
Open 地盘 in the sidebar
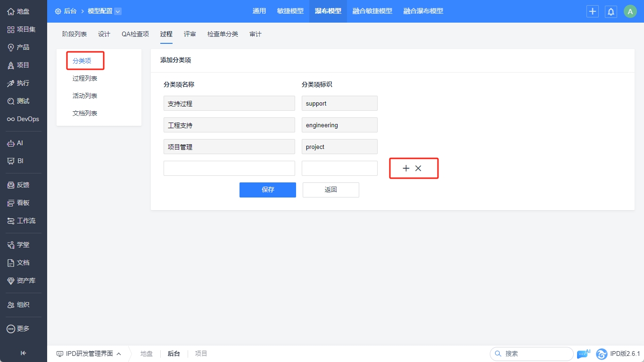(x=18, y=11)
